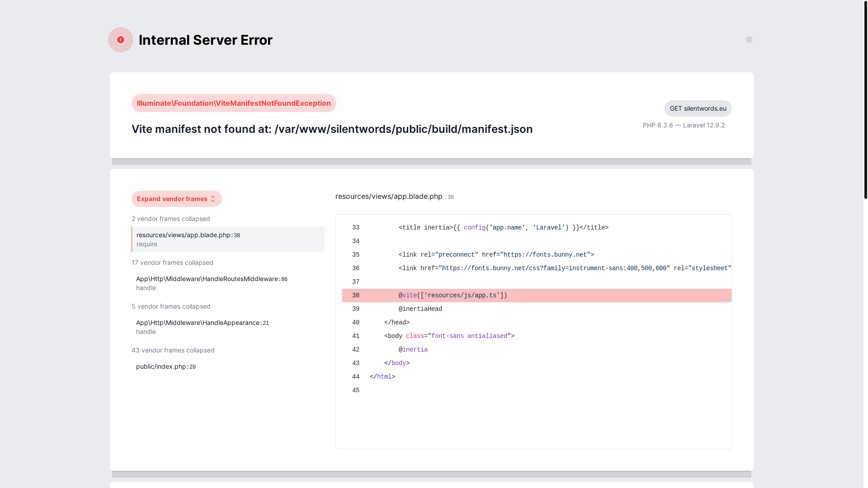The image size is (868, 488).
Task: Select the HandleAppearance:21 frame
Action: coord(228,327)
